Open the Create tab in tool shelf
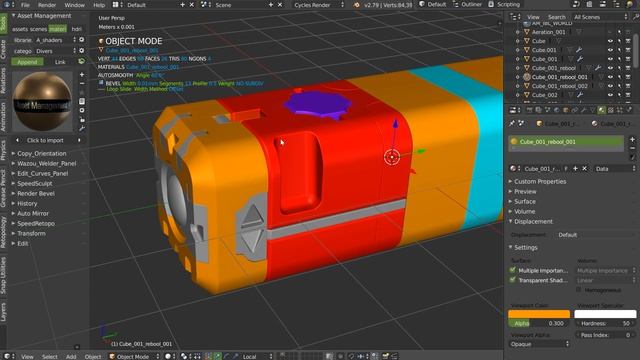This screenshot has height=360, width=640. (3, 49)
